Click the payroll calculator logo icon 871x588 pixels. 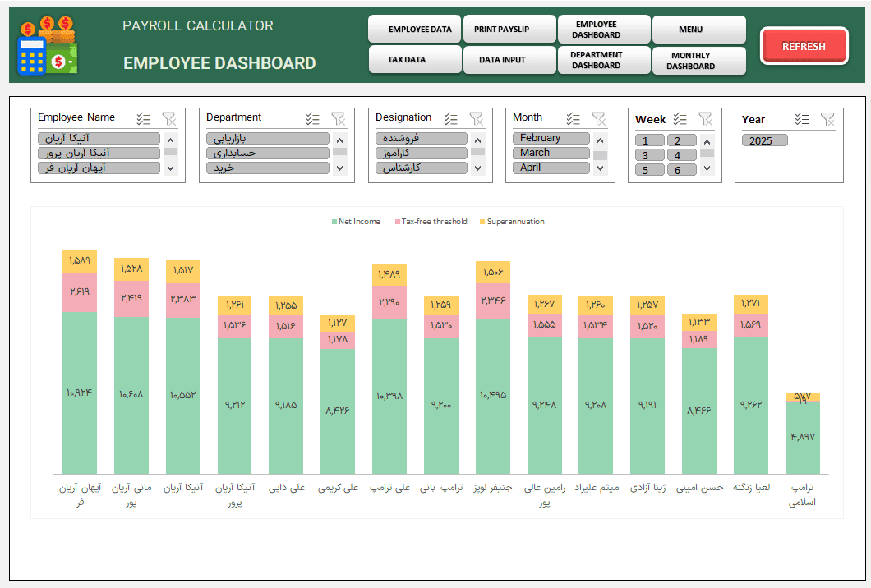click(x=48, y=45)
